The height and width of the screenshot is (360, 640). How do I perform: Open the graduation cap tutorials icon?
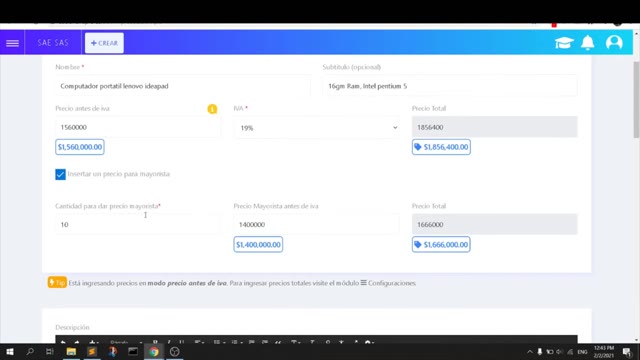click(564, 42)
